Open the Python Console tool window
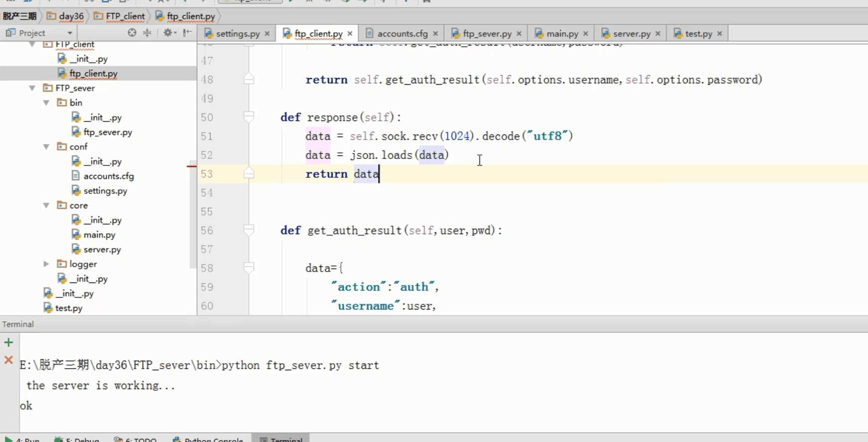 point(208,440)
